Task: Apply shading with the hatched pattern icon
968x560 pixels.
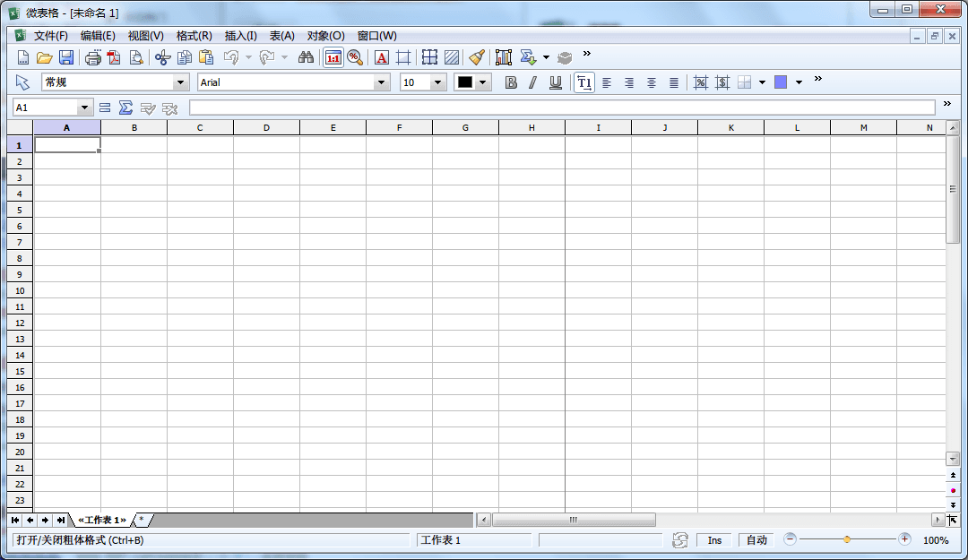Action: click(x=452, y=58)
